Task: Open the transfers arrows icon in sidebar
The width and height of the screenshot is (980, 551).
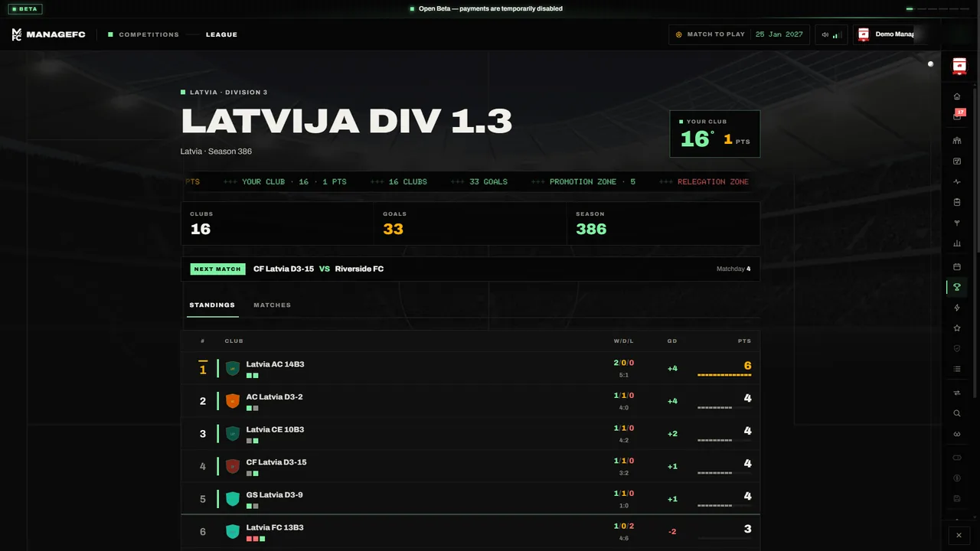Action: 956,393
